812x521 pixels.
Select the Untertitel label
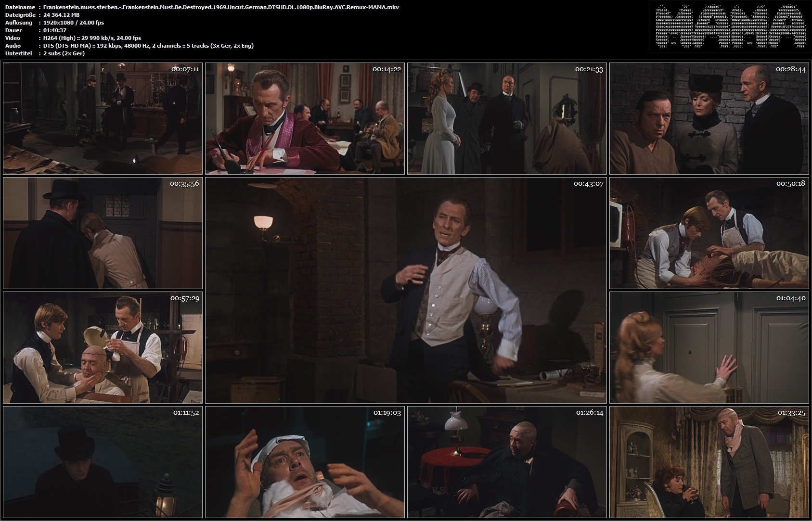click(18, 53)
